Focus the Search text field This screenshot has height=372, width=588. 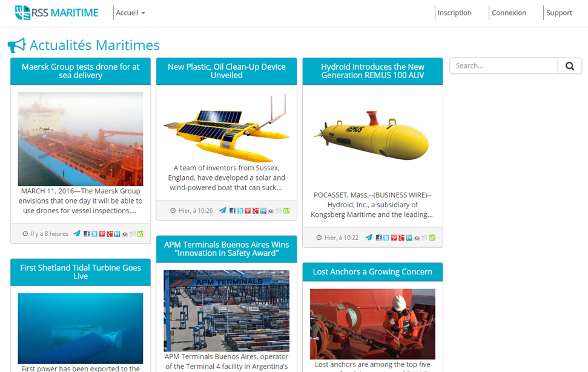pos(504,66)
